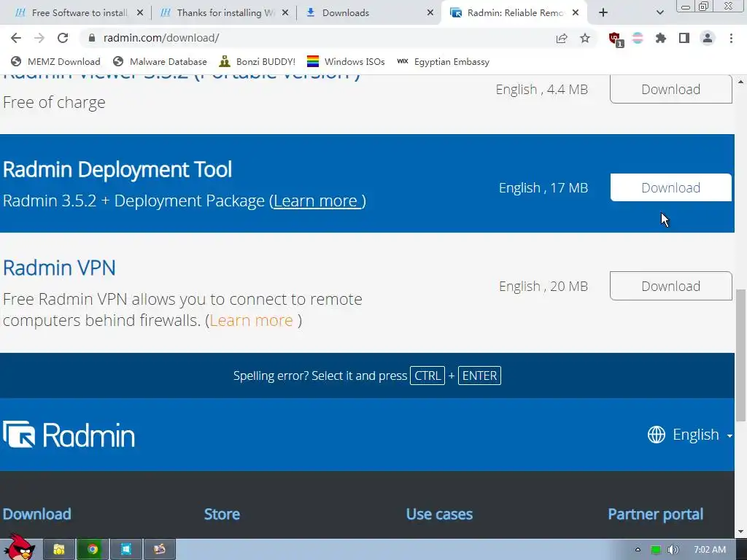Open the footer Download link
Viewport: 747px width, 560px height.
37,514
